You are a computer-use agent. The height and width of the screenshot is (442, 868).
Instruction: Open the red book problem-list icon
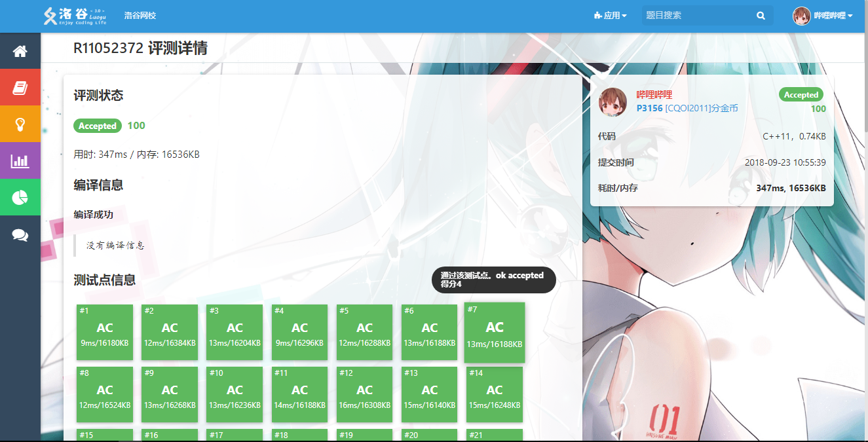(20, 88)
